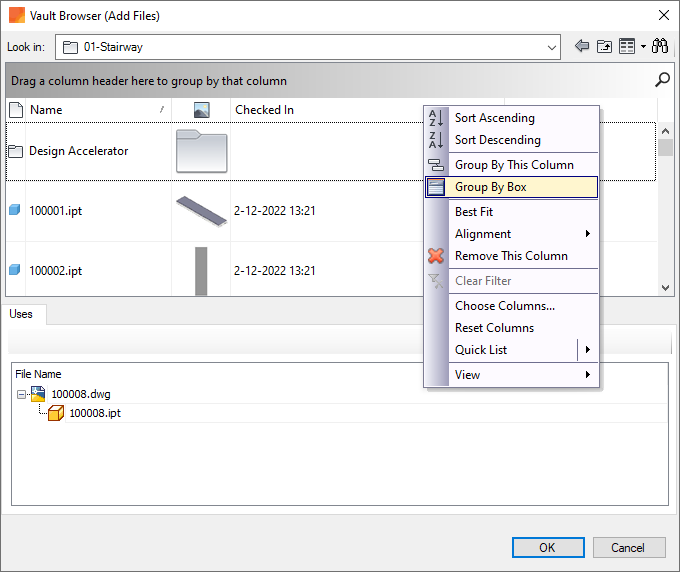Select the Design Accelerator folder row
Image resolution: width=680 pixels, height=572 pixels.
pyautogui.click(x=330, y=151)
